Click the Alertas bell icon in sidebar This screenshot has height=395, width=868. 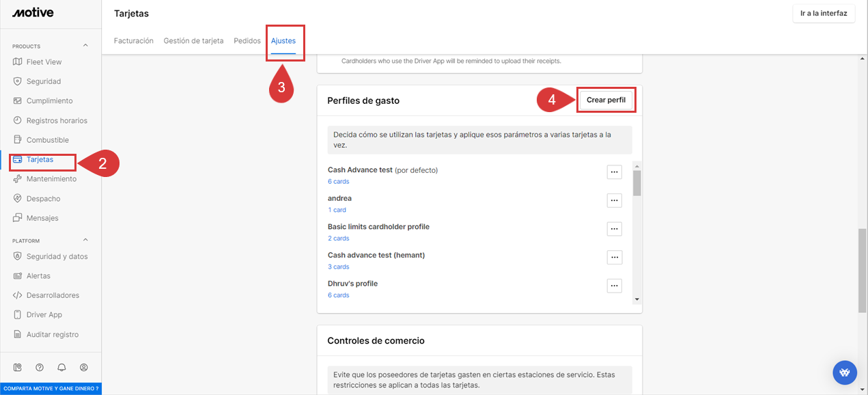[x=18, y=276]
